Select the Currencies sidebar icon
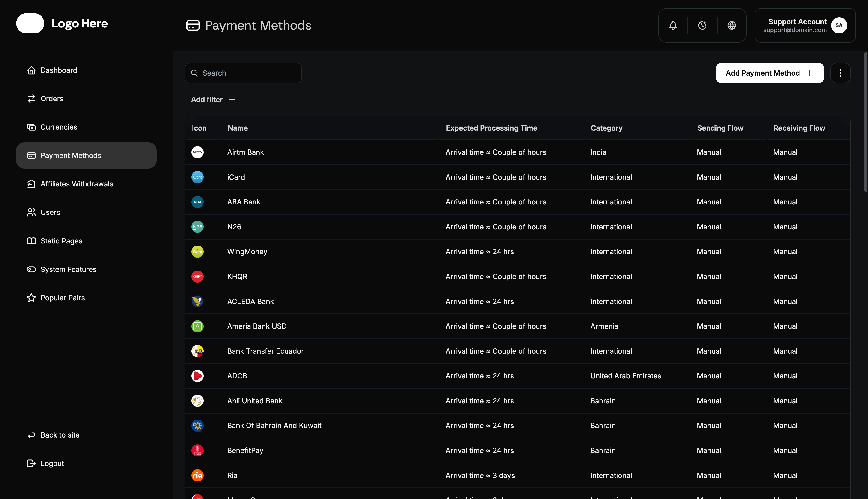The height and width of the screenshot is (499, 868). tap(31, 127)
